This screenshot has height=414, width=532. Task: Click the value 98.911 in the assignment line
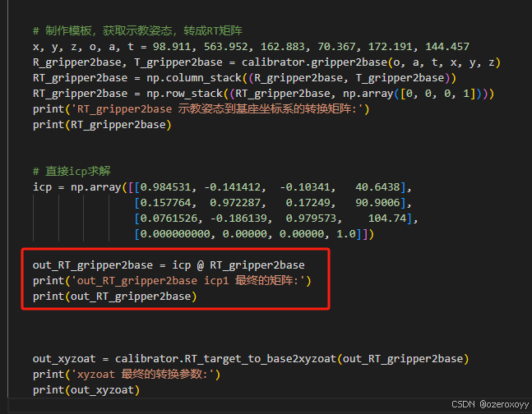(x=171, y=47)
